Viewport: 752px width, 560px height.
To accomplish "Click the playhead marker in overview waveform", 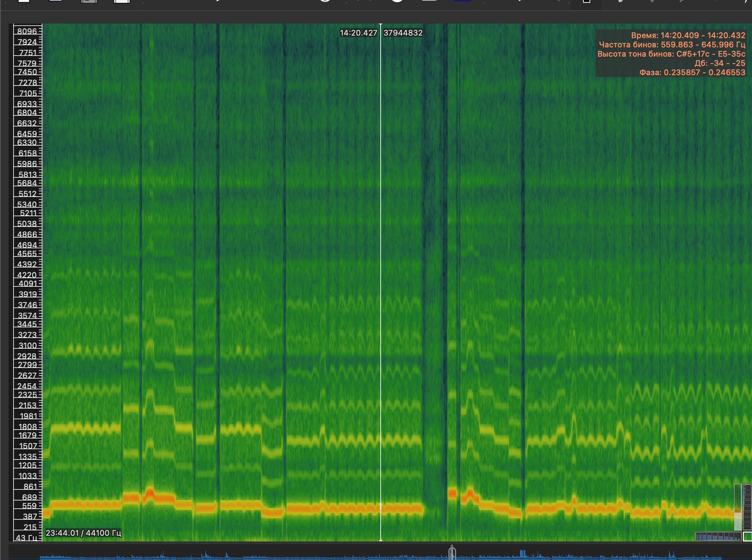I will click(452, 553).
